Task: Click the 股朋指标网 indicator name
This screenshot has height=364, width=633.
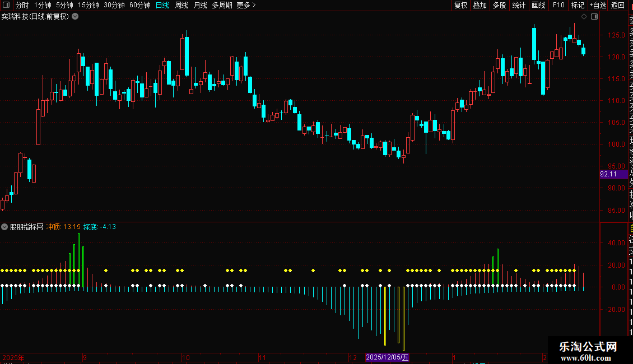Action: pyautogui.click(x=27, y=227)
